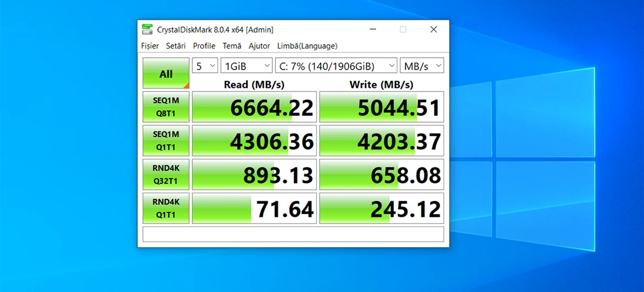Click the 6664.22 sequential read result
Image resolution: width=644 pixels, height=292 pixels.
click(254, 107)
